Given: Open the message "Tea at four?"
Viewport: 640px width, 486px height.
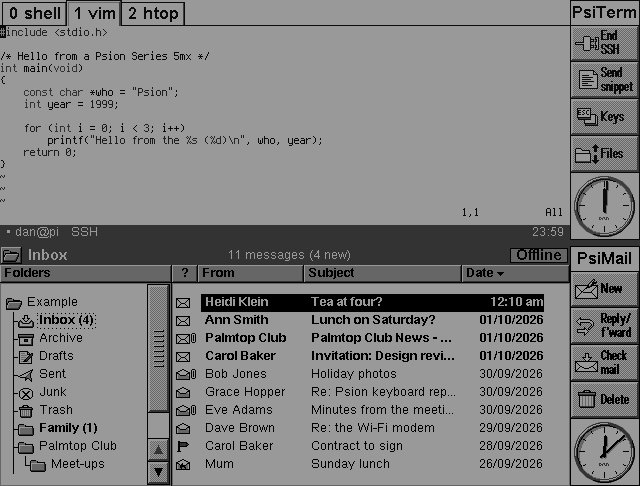Looking at the screenshot, I should pos(372,302).
